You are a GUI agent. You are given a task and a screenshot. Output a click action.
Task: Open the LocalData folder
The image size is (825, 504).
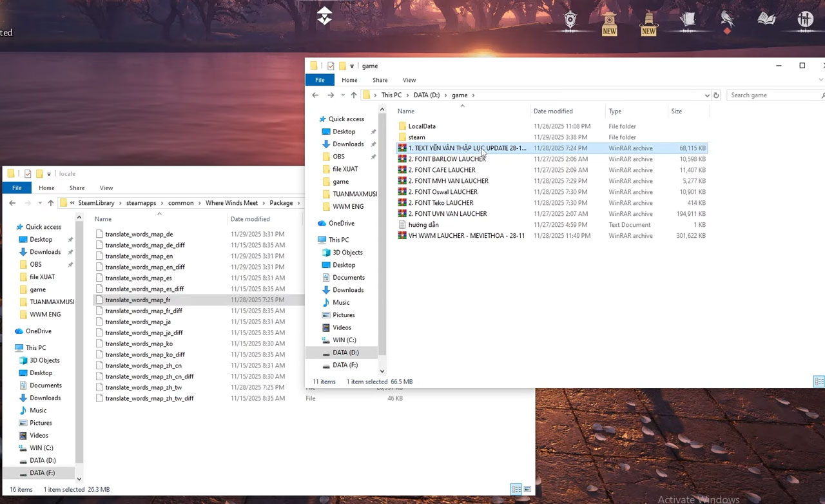[422, 126]
